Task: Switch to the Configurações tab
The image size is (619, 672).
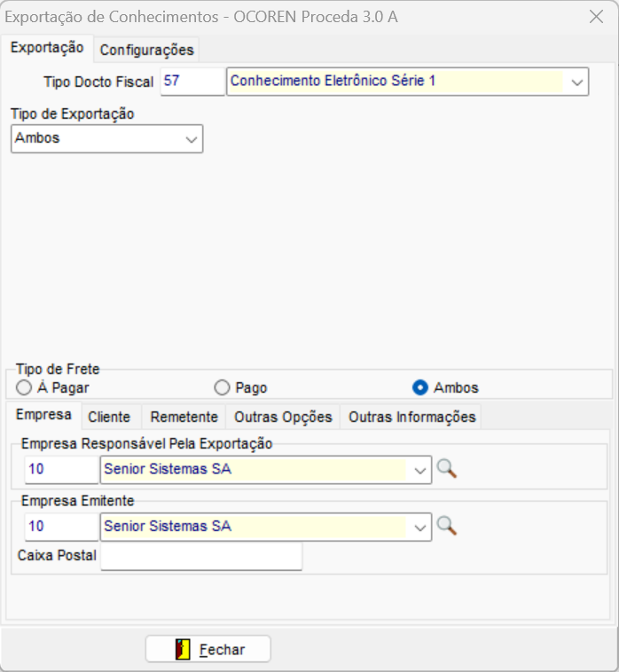Action: click(146, 50)
